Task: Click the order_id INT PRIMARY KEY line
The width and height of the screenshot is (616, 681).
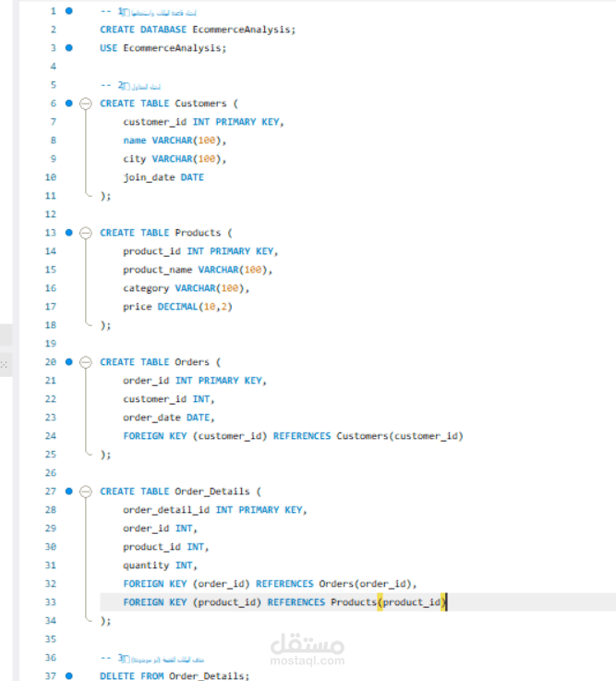Action: (x=195, y=381)
